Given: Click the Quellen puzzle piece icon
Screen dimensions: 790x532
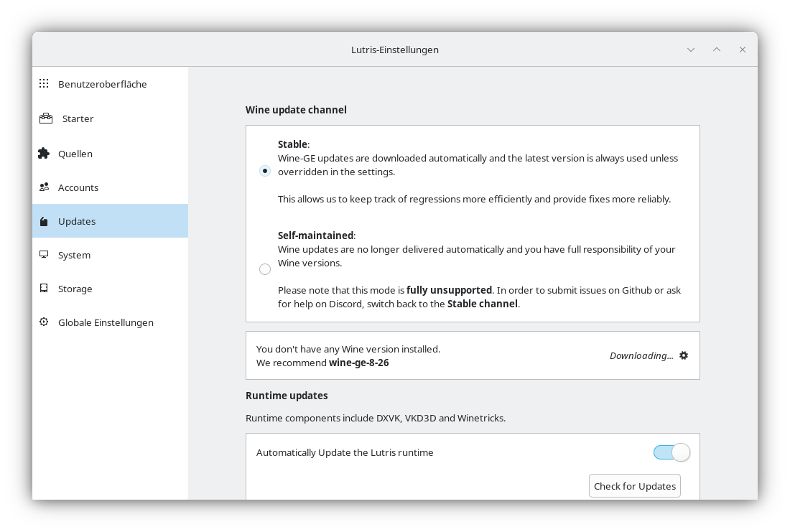Looking at the screenshot, I should click(44, 154).
